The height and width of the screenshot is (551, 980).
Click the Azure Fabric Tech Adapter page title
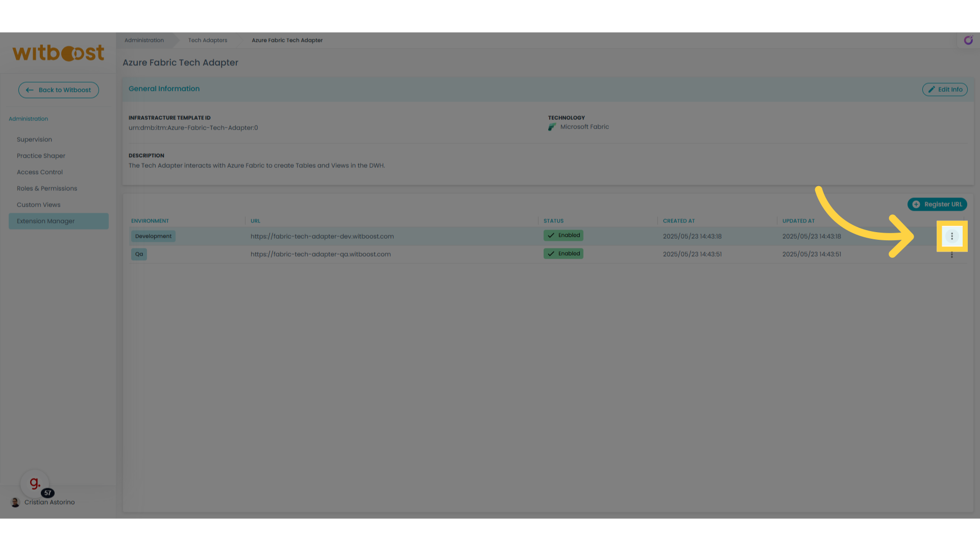click(180, 62)
